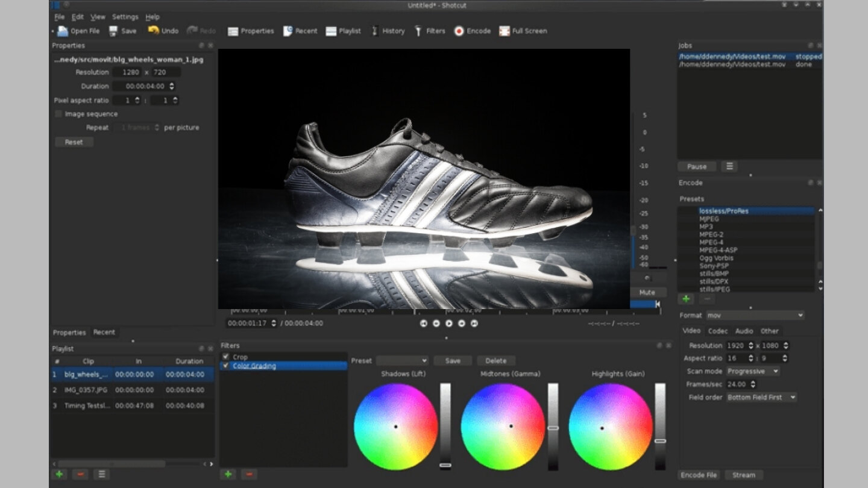This screenshot has height=488, width=868.
Task: Skip to the start of the clip
Action: [424, 324]
